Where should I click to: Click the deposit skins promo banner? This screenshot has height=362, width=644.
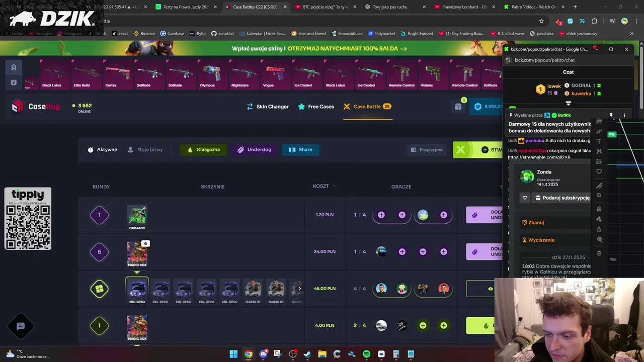click(x=319, y=49)
